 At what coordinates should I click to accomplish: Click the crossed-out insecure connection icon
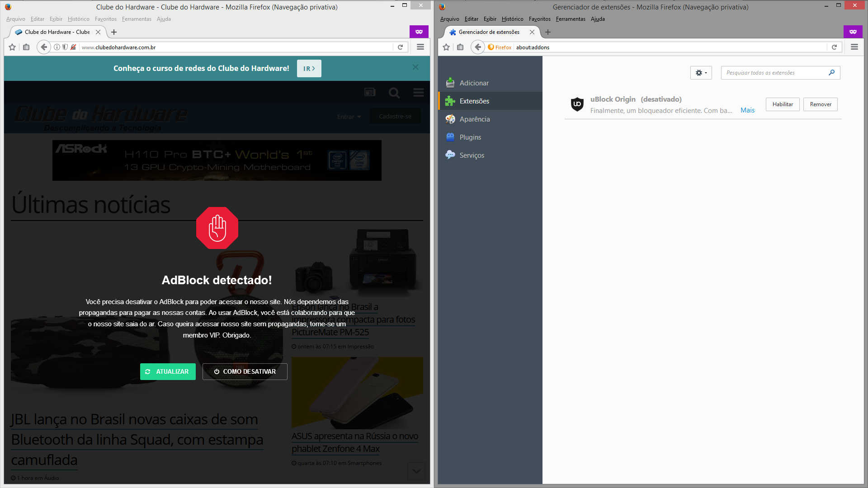[x=73, y=47]
